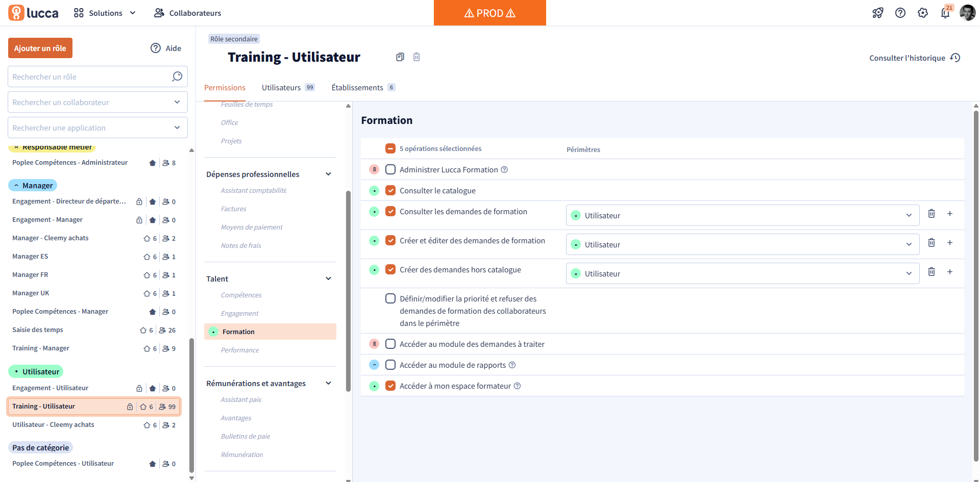The image size is (980, 482).
Task: Open perimeter dropdown for Créer des demandes hors catalogue
Action: coord(743,273)
